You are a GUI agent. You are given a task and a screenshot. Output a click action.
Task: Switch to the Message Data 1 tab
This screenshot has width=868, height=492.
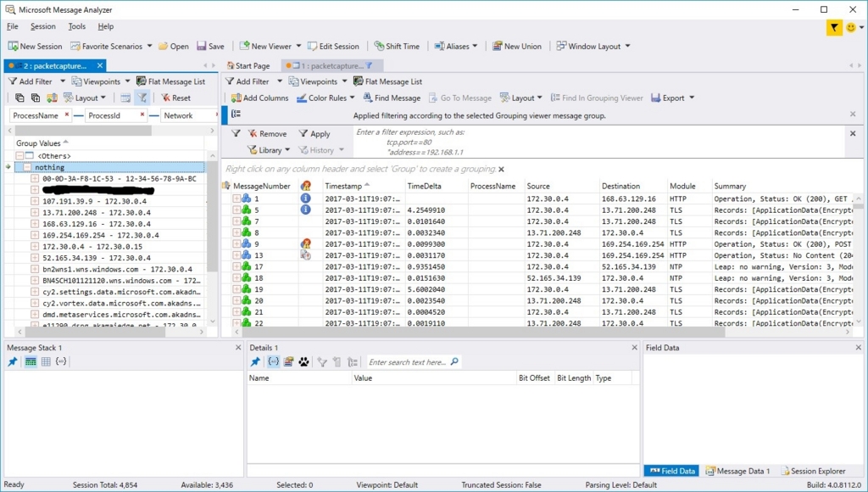pyautogui.click(x=738, y=471)
